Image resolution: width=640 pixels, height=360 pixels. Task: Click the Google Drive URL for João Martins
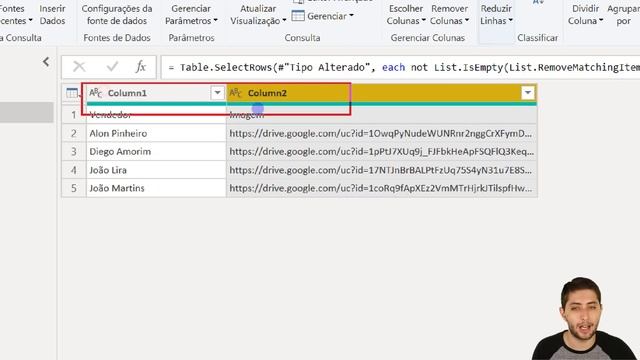381,188
